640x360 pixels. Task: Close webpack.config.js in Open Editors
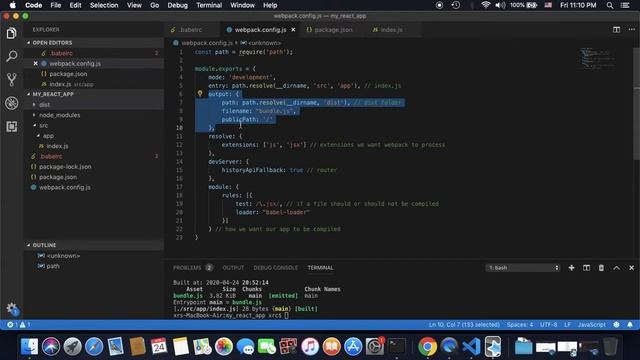tap(36, 63)
